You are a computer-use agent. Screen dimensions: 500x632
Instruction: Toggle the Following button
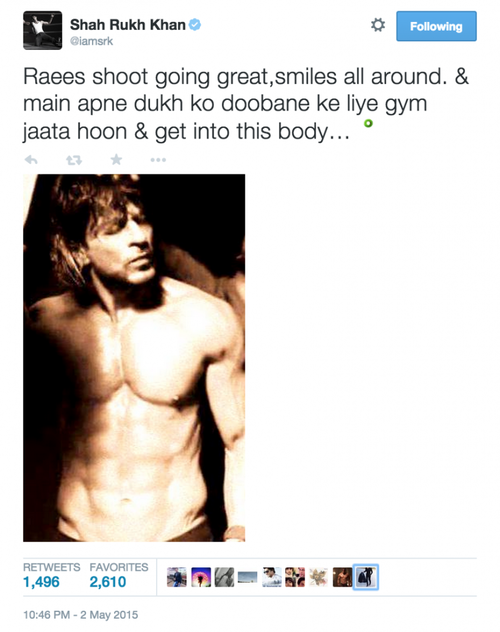436,26
